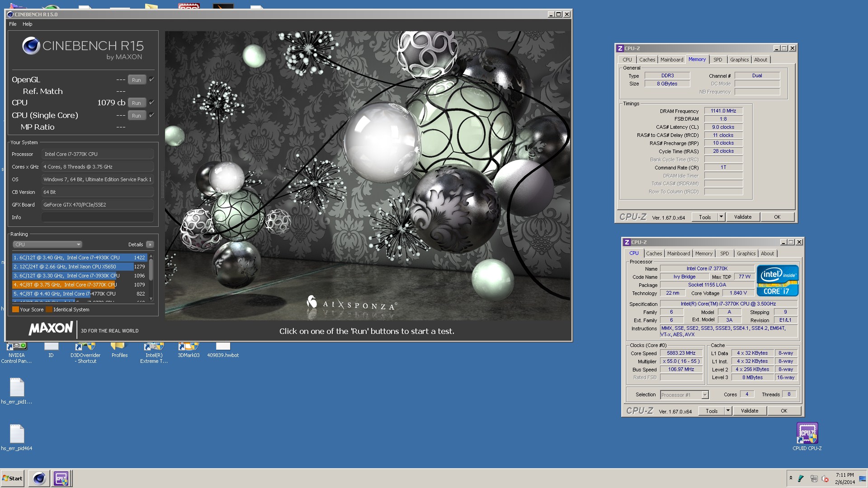Click the Core Speed 5883.23 MHz field

click(x=681, y=353)
